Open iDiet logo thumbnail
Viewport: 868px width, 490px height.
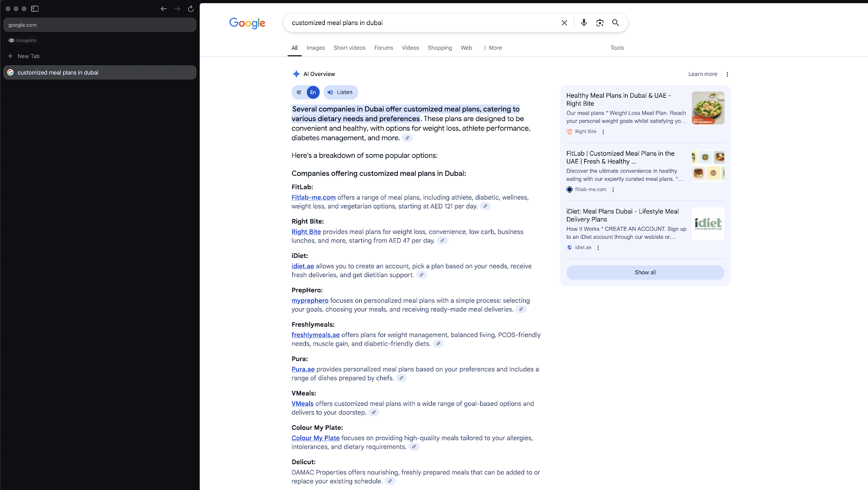coord(708,224)
